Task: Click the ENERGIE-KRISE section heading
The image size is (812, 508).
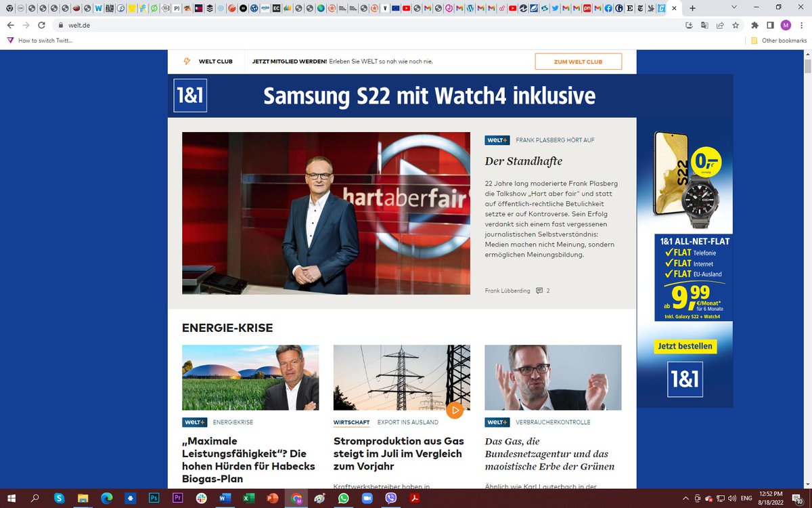Action: 227,328
